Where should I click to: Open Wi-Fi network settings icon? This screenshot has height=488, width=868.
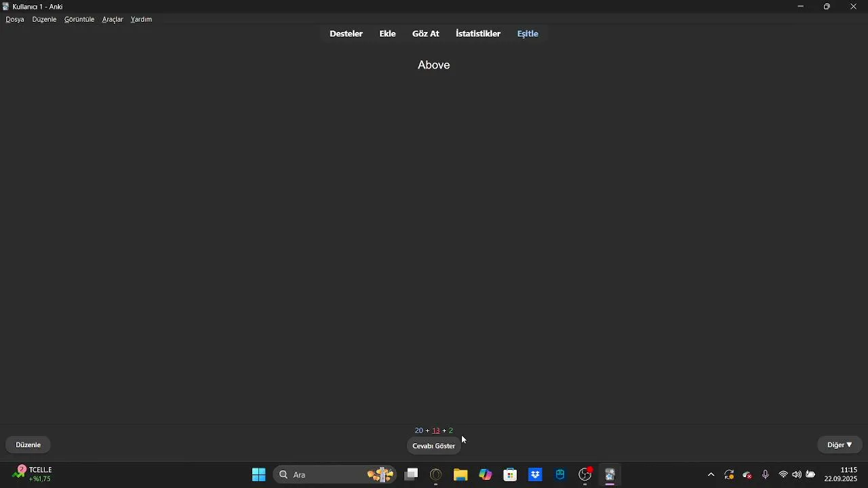784,475
